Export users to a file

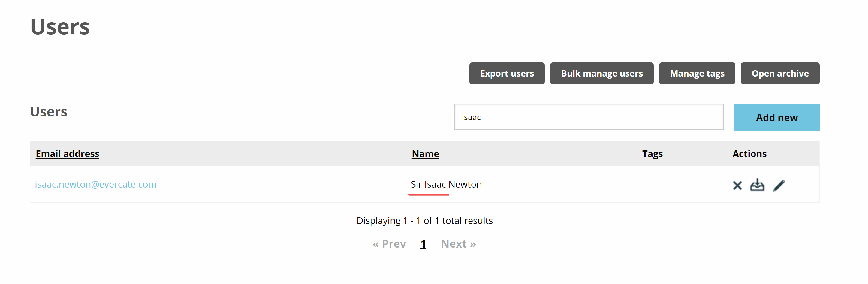tap(507, 73)
